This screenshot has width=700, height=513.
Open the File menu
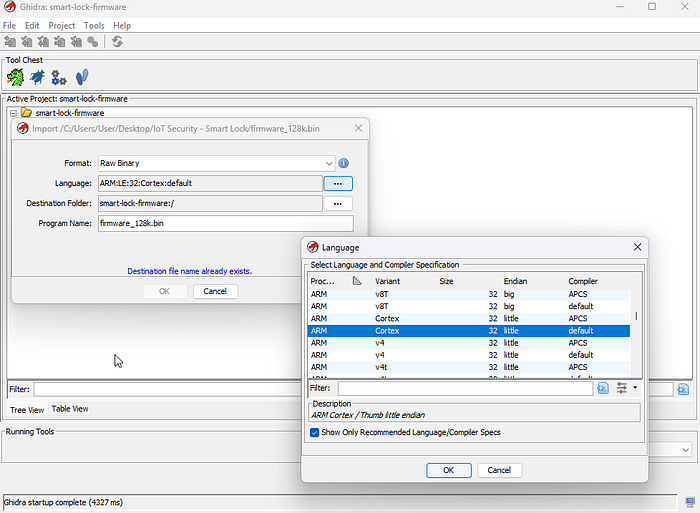click(9, 25)
